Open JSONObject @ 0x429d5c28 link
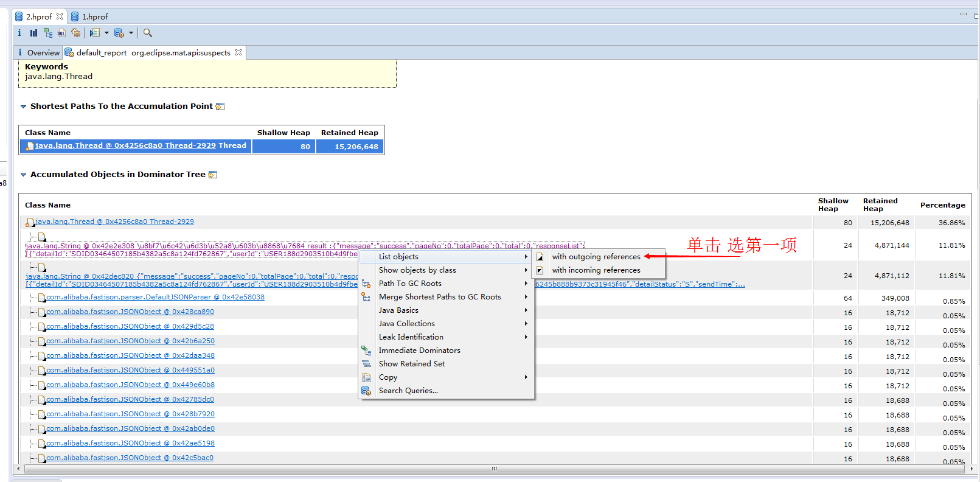The image size is (980, 482). click(130, 327)
